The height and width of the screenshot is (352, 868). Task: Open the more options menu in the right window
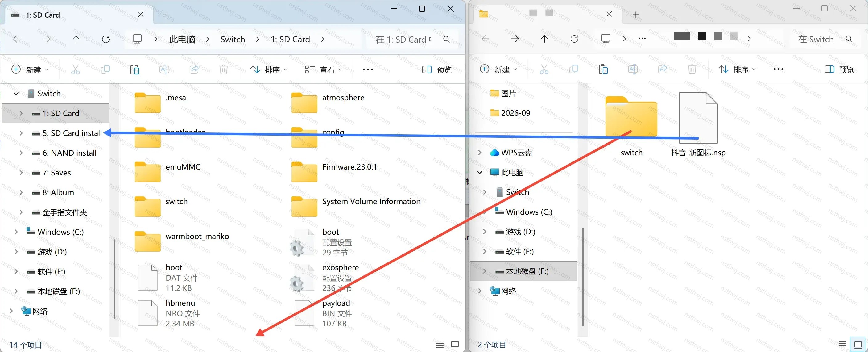point(778,69)
